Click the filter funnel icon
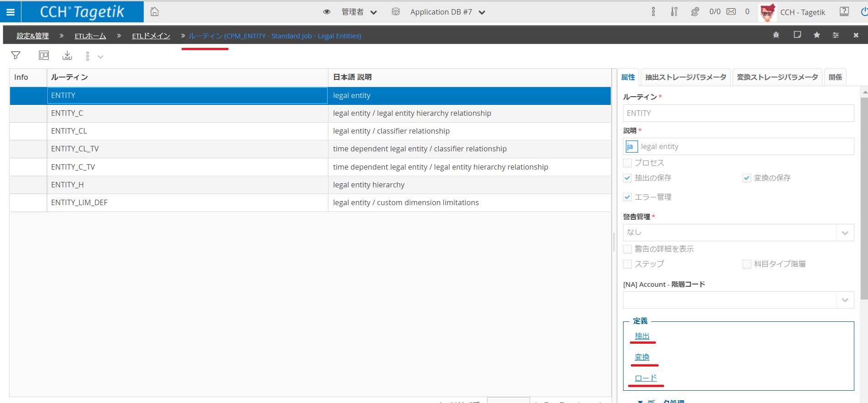 point(16,56)
